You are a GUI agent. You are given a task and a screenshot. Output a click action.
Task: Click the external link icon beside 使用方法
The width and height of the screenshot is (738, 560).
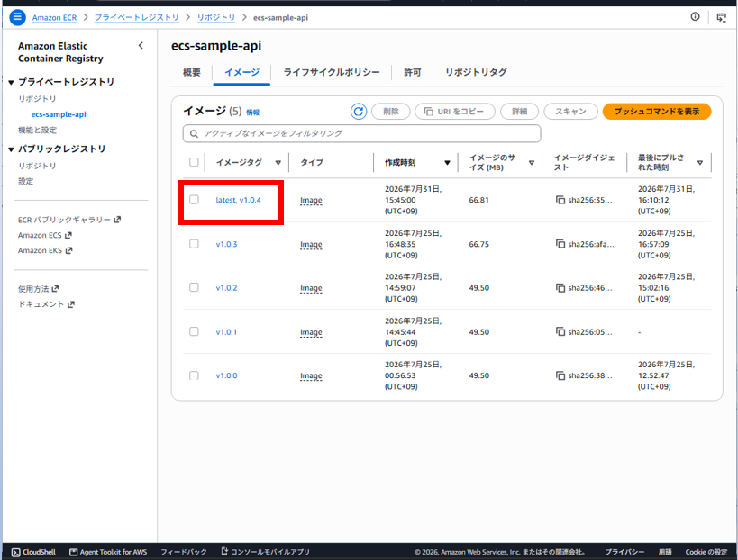tap(55, 289)
